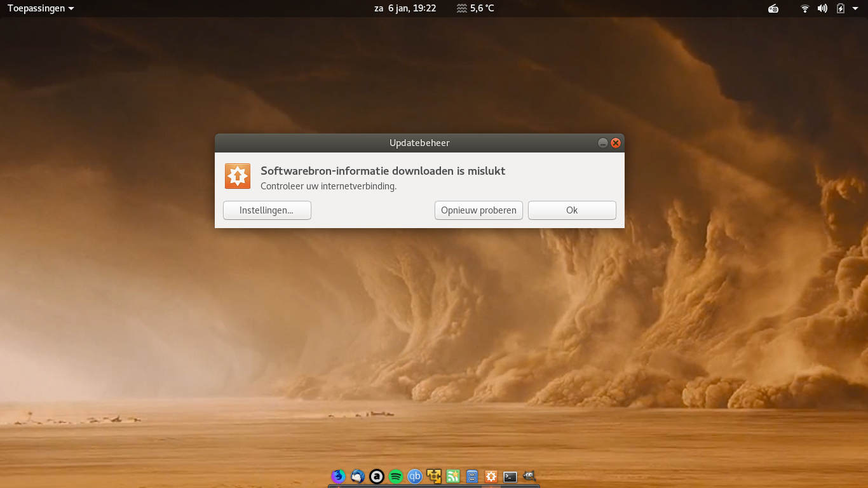Image resolution: width=868 pixels, height=488 pixels.
Task: Close the Updatebeheer dialog
Action: click(616, 143)
